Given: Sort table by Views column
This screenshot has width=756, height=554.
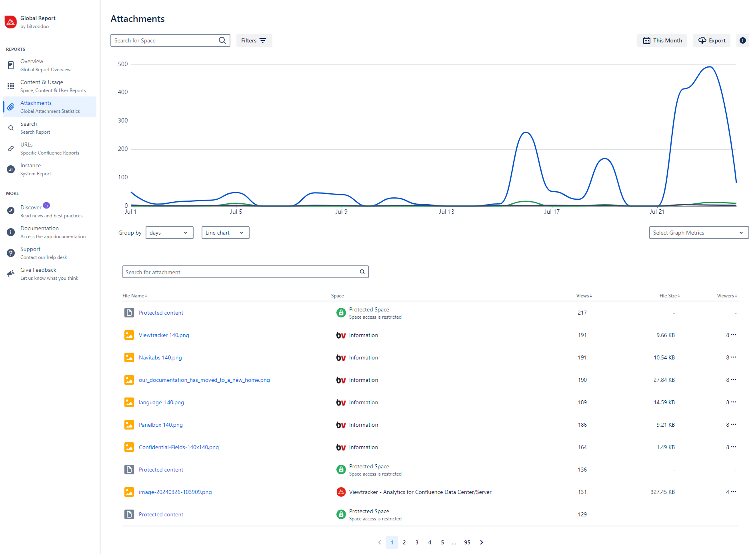Looking at the screenshot, I should point(584,296).
